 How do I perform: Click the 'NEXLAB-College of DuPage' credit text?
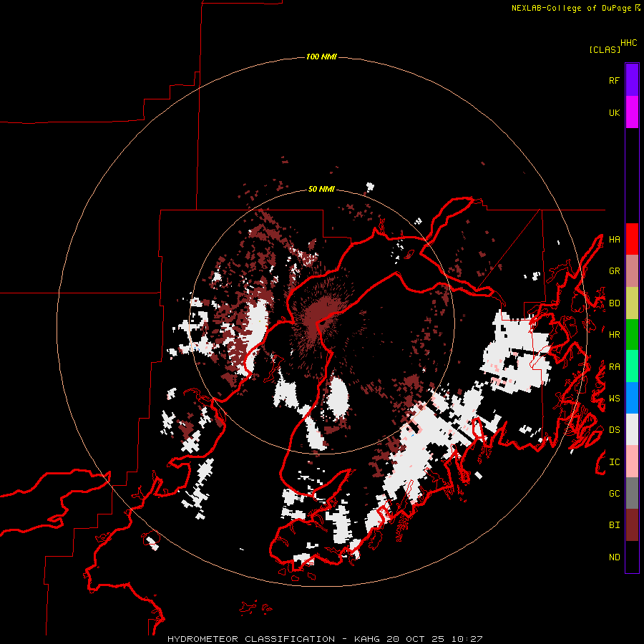tap(571, 8)
